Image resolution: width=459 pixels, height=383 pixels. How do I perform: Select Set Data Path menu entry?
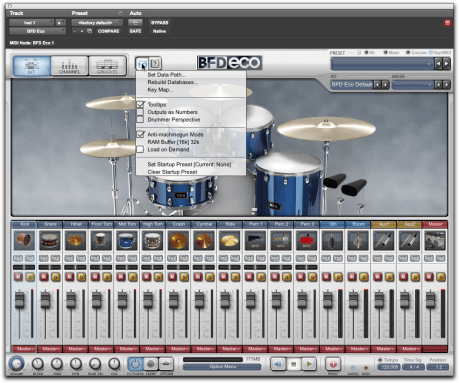pos(167,75)
